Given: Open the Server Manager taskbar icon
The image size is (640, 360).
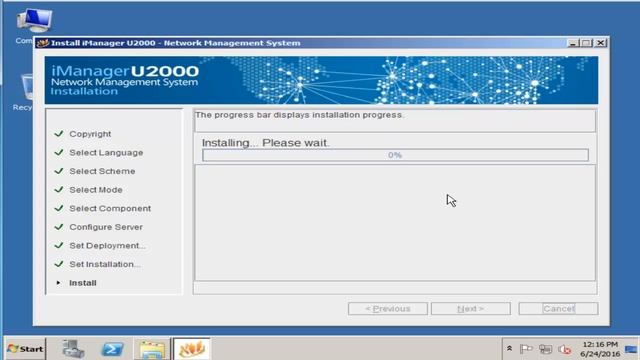Looking at the screenshot, I should (73, 349).
